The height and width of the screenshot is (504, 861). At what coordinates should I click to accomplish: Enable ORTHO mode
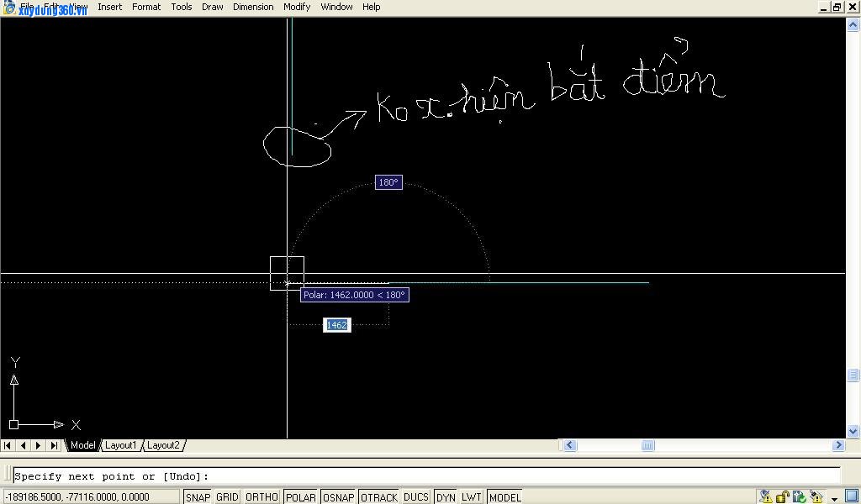tap(261, 497)
